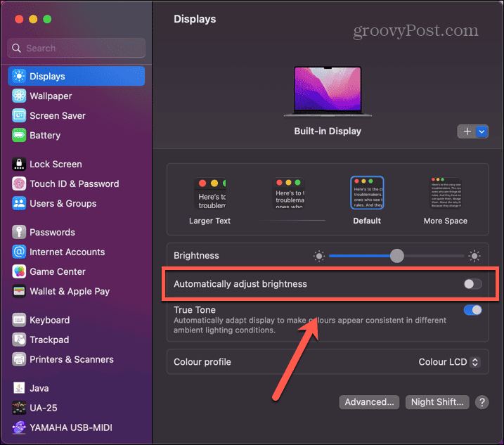The width and height of the screenshot is (504, 445).
Task: Click the Game Center bubbles icon
Action: [19, 271]
